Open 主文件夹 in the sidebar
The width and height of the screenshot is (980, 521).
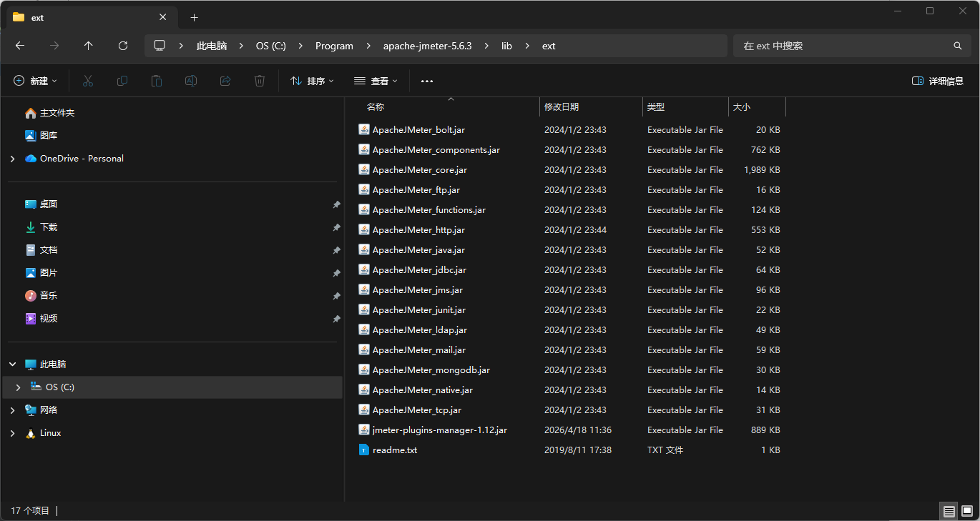[x=57, y=113]
